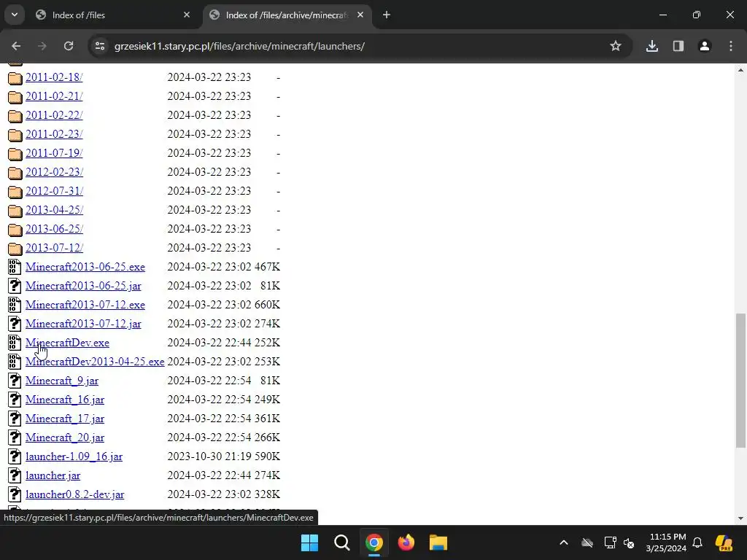
Task: Click folder icon beside 2012-07-31/
Action: click(x=15, y=192)
